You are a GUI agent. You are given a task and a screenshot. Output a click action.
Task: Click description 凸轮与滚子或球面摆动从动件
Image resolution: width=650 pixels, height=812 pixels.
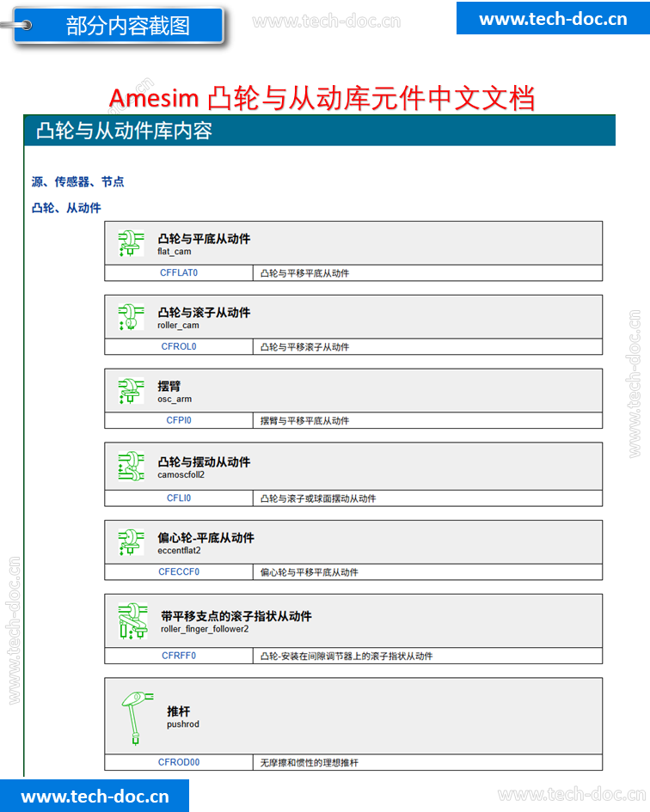point(318,498)
